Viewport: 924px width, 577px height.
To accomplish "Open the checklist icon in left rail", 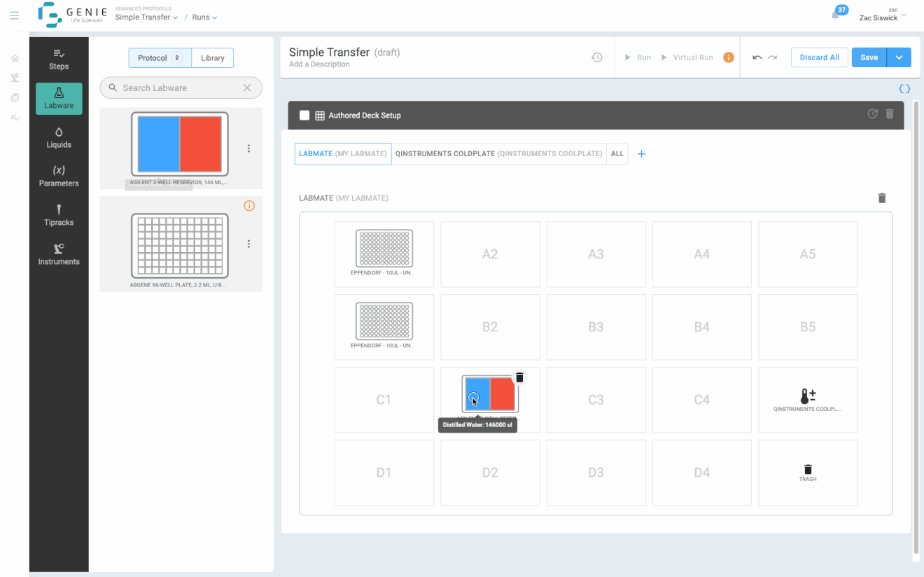I will 15,117.
